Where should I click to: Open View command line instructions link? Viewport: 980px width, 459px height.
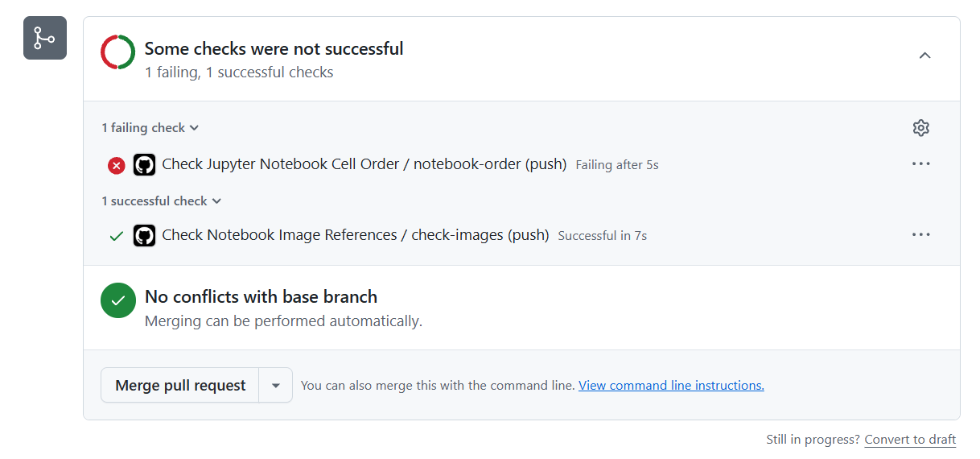coord(671,386)
